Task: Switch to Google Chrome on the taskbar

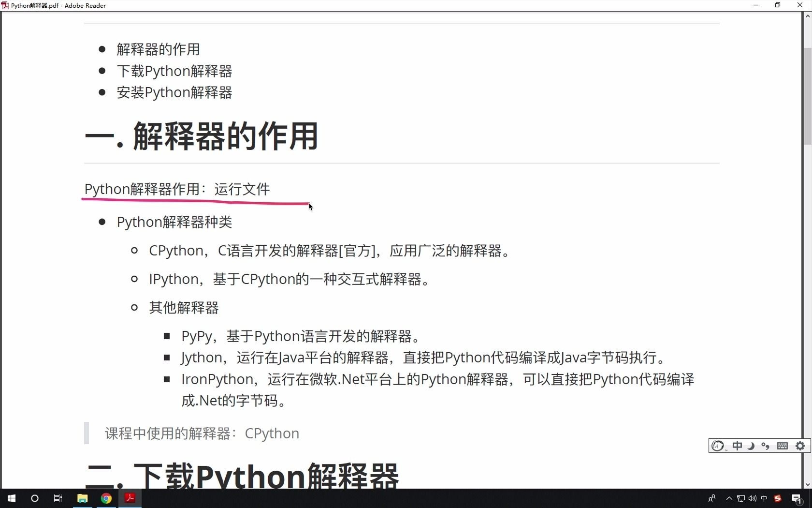Action: [106, 498]
